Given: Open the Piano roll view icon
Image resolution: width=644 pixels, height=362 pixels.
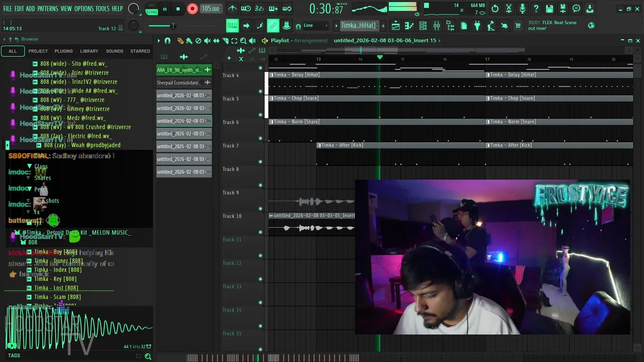Looking at the screenshot, I should [409, 26].
